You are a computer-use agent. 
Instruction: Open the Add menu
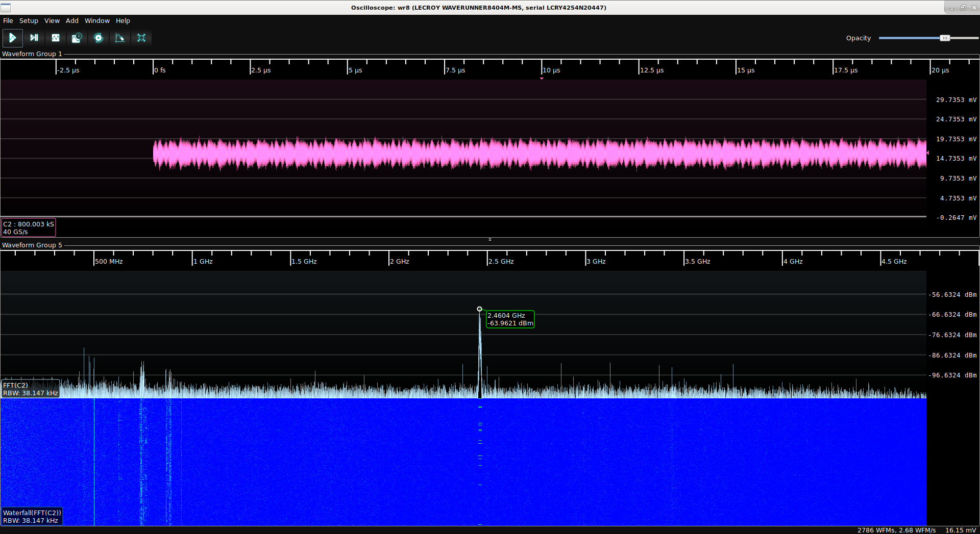pos(72,21)
